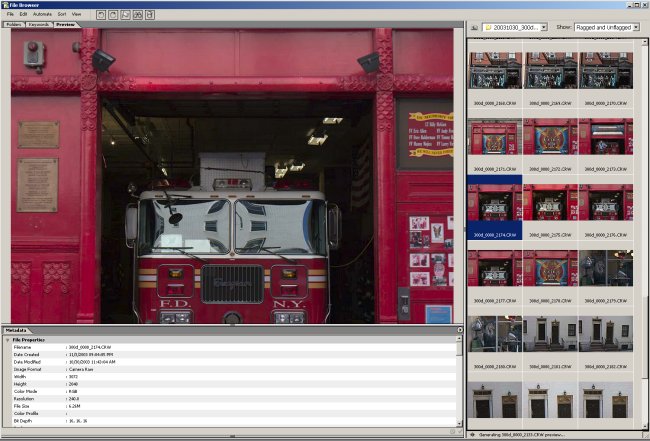Click the File Properties section heading
The height and width of the screenshot is (441, 650).
pyautogui.click(x=29, y=340)
